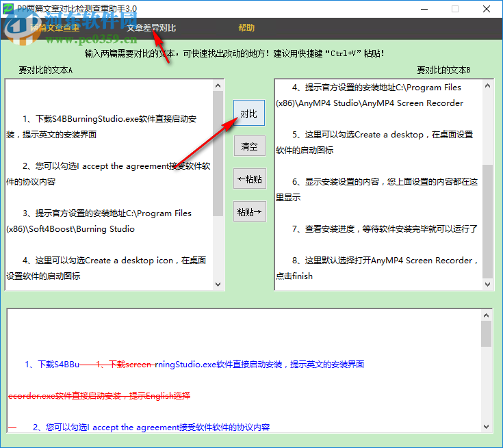
Task: Click text B line 6、显示安装设置的内容
Action: [385, 182]
